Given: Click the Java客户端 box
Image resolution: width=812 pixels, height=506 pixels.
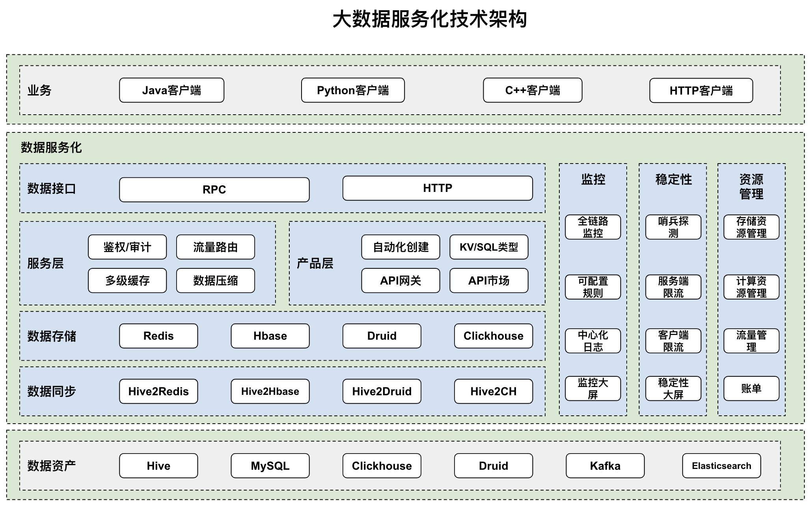Looking at the screenshot, I should point(171,90).
